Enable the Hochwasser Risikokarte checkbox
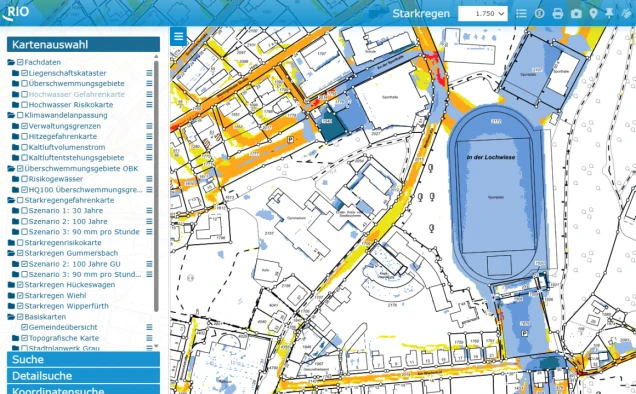The height and width of the screenshot is (394, 636). tap(24, 105)
